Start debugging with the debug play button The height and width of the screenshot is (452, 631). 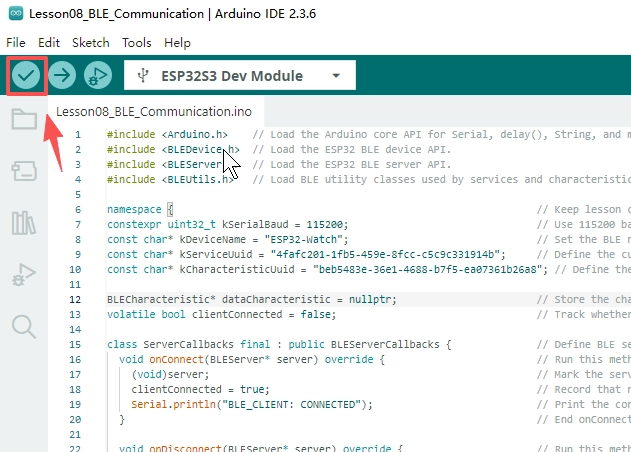(x=98, y=75)
